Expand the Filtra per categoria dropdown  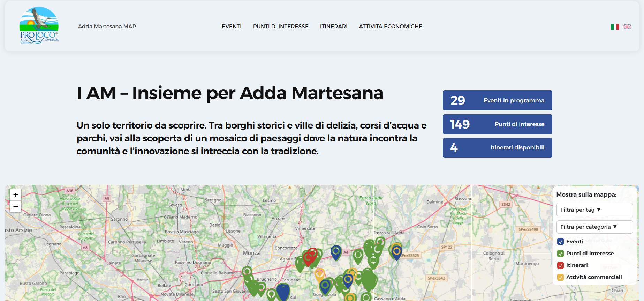pos(594,227)
